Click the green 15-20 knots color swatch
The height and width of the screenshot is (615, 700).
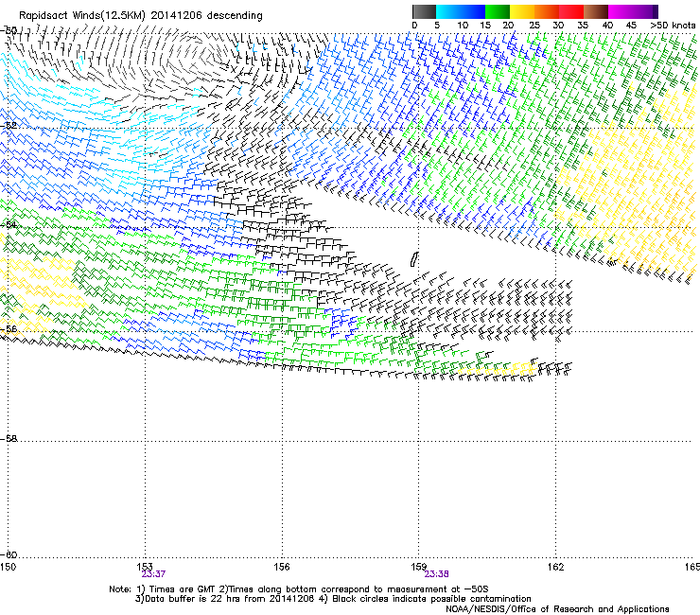coord(498,11)
